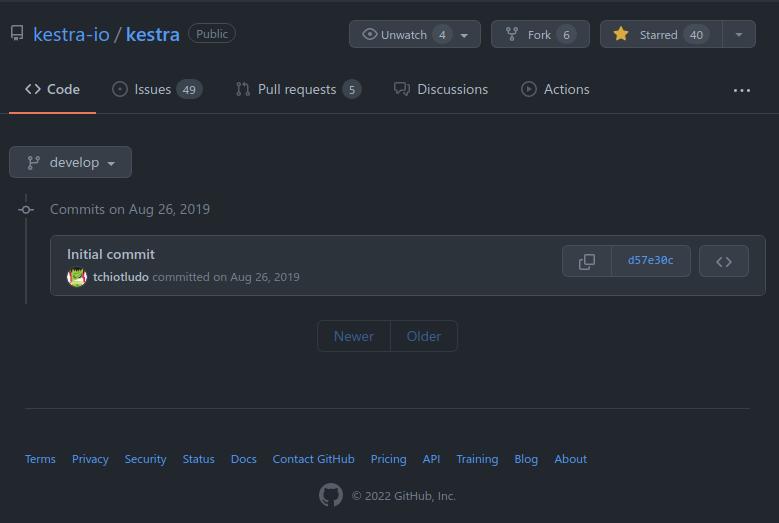Open the Terms footer link
The image size is (779, 523).
pyautogui.click(x=40, y=459)
